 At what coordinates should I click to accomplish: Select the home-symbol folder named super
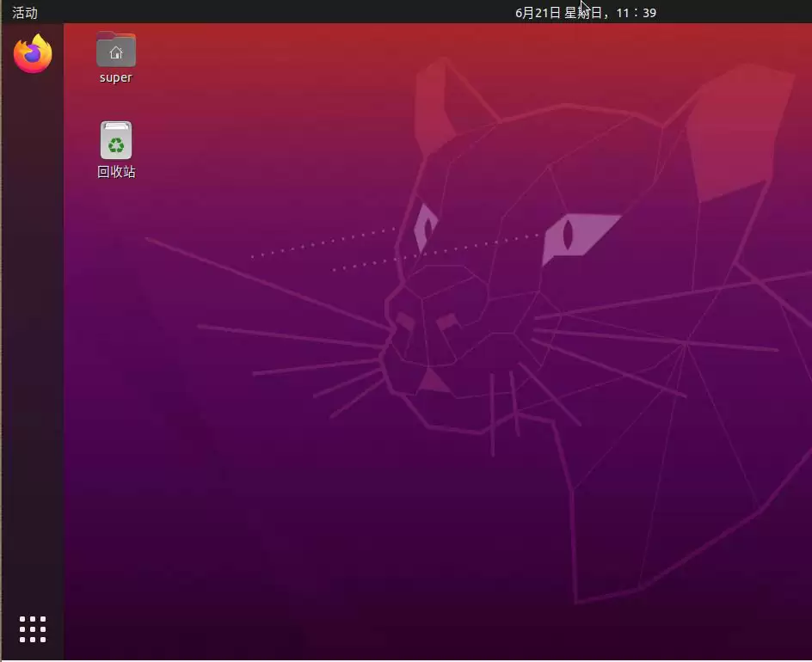point(115,49)
